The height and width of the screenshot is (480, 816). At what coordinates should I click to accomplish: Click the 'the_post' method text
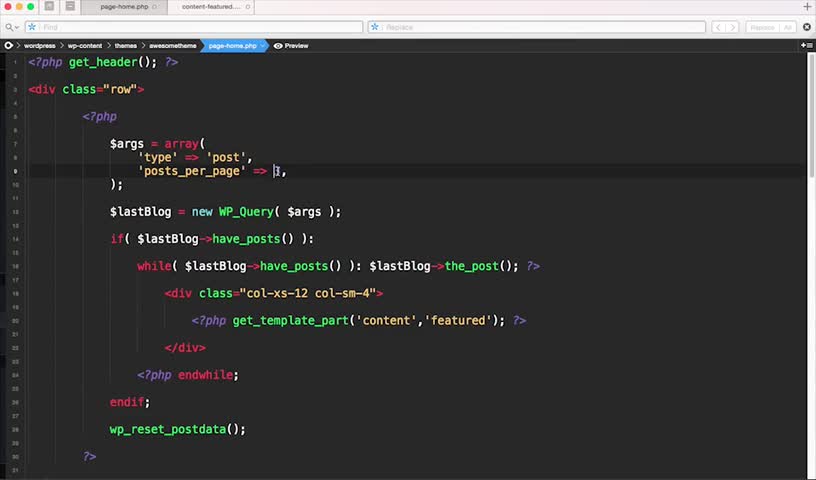point(471,266)
